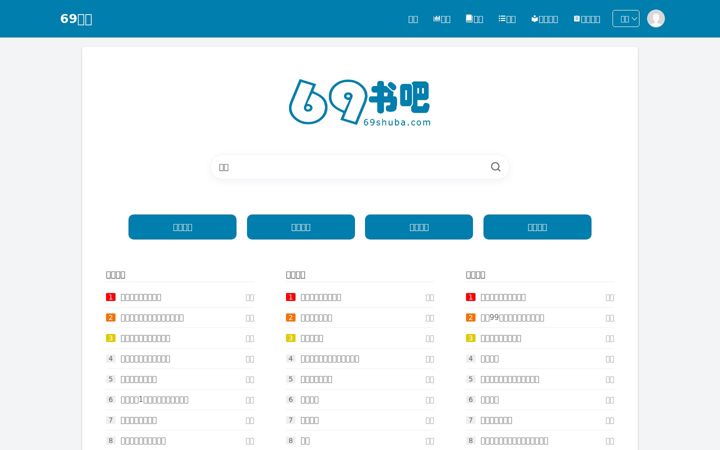
Task: Open the rank 1 title in left list
Action: 141,297
